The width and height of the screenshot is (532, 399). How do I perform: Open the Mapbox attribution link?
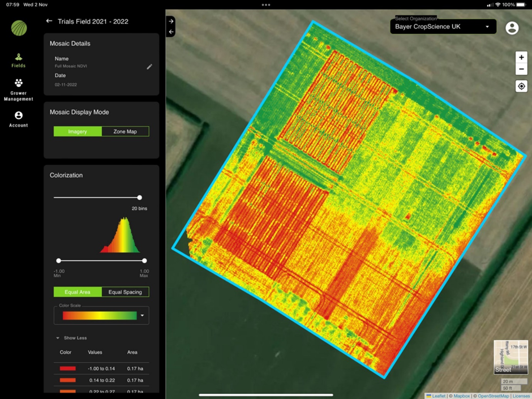click(x=461, y=396)
